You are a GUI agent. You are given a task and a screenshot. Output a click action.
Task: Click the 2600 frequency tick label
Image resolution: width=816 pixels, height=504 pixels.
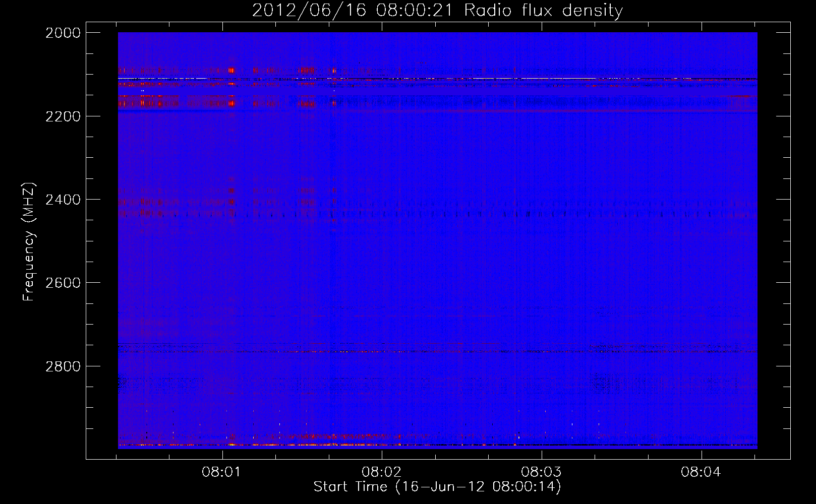(x=63, y=283)
